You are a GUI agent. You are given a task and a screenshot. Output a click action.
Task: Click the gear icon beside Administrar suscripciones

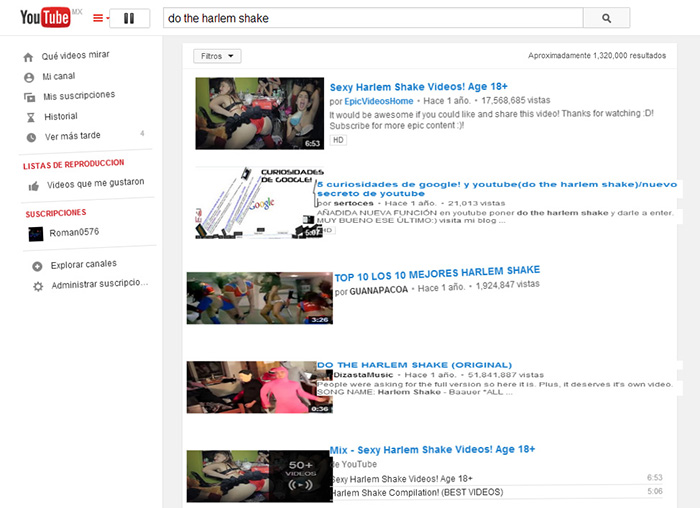38,286
